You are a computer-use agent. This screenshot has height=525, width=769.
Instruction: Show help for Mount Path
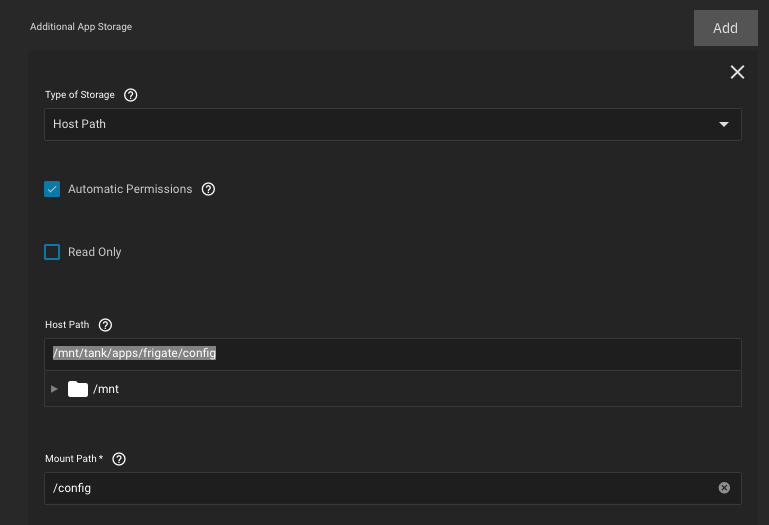119,459
